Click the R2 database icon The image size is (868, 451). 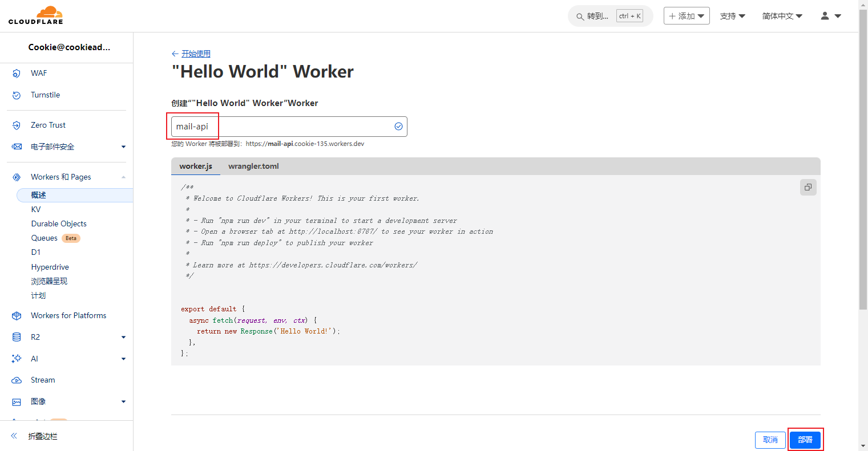[x=17, y=338]
